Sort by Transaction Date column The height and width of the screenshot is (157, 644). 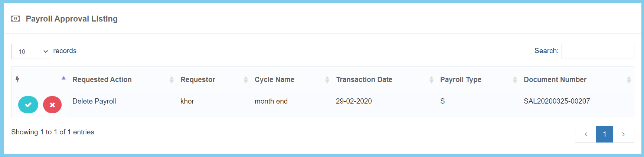364,79
